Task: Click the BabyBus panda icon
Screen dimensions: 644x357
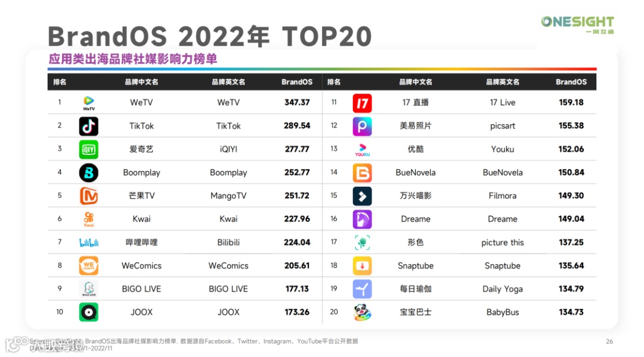Action: point(363,313)
